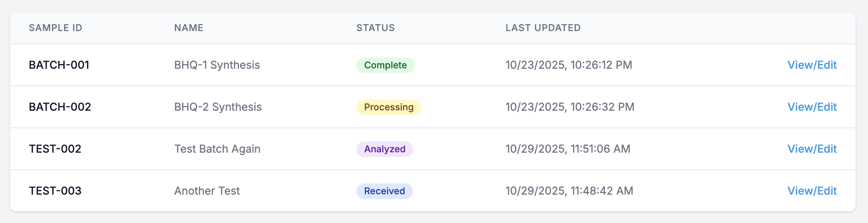This screenshot has width=868, height=223.
Task: Click the Complete status badge
Action: pyautogui.click(x=385, y=65)
